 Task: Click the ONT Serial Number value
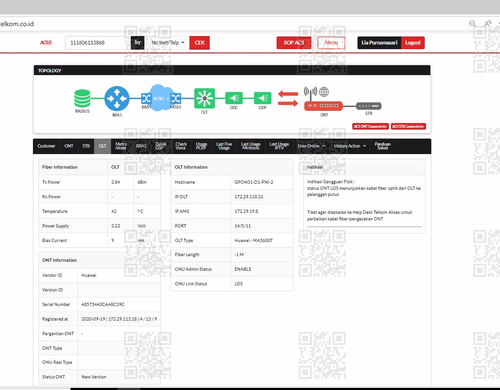pos(103,304)
